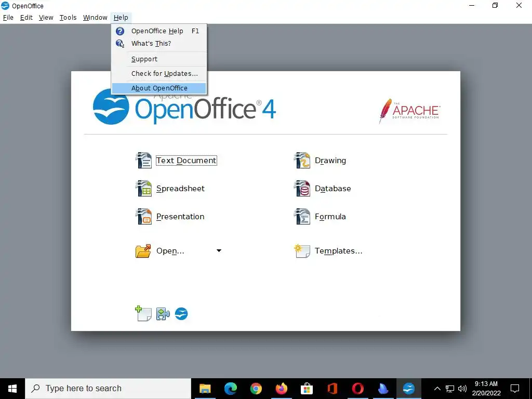Open the notification center icon
This screenshot has height=399, width=532.
515,389
